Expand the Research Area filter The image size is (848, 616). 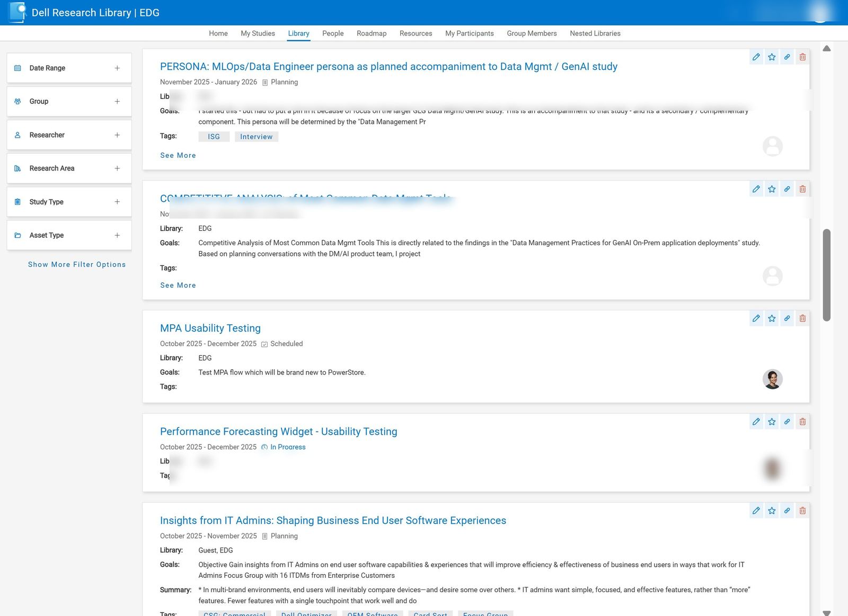(x=117, y=168)
